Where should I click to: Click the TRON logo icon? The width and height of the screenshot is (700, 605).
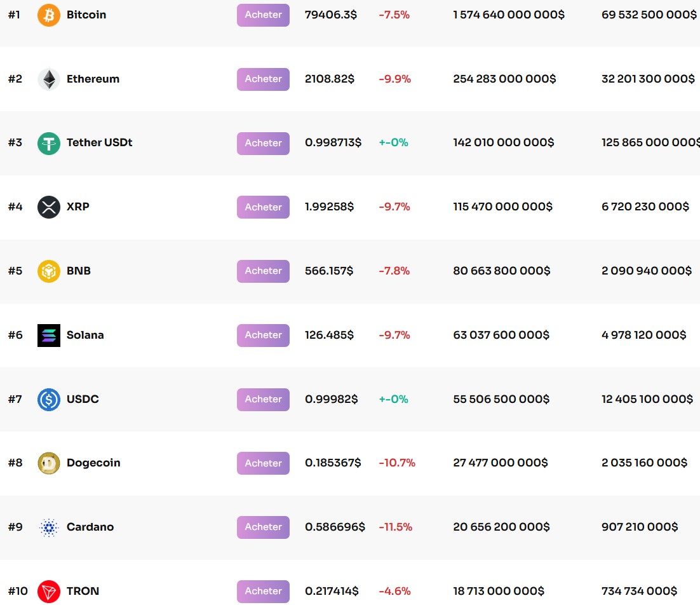point(48,591)
